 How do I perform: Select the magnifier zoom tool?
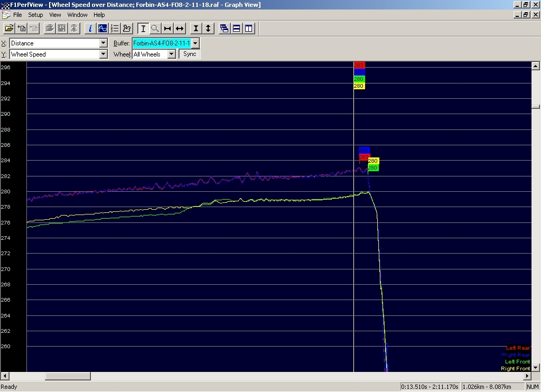[x=155, y=29]
